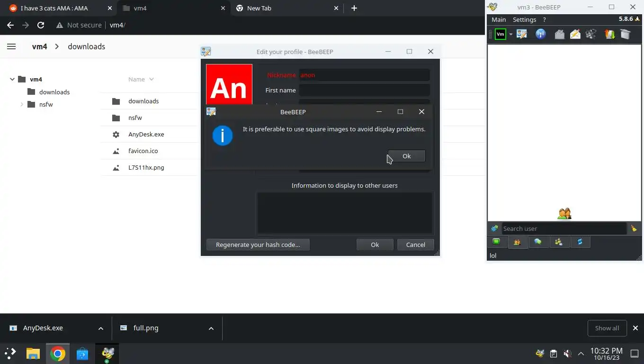Image resolution: width=644 pixels, height=364 pixels.
Task: Click the Vm status icon in BeeBEEP toolbar
Action: [501, 34]
